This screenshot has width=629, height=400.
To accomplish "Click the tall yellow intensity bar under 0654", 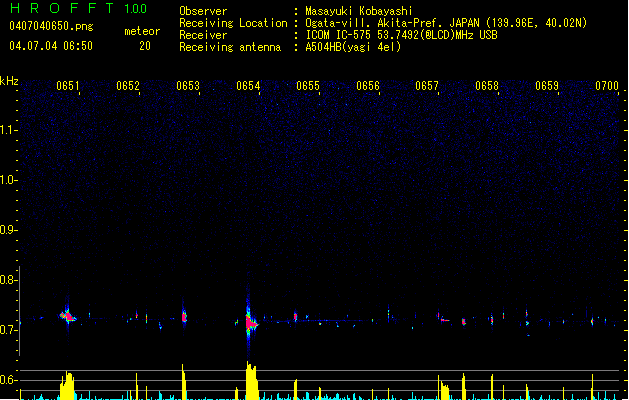I will [252, 380].
